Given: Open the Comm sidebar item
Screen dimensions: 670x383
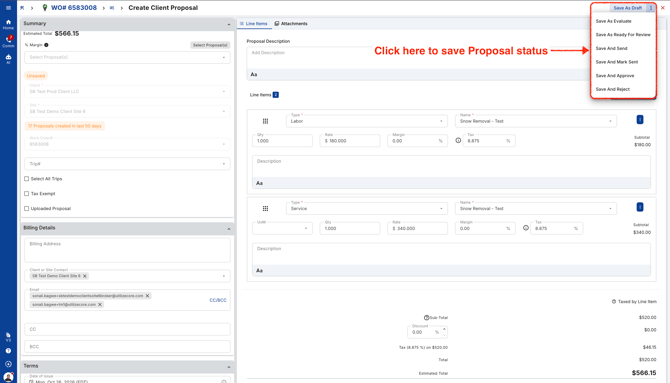Looking at the screenshot, I should pyautogui.click(x=8, y=41).
